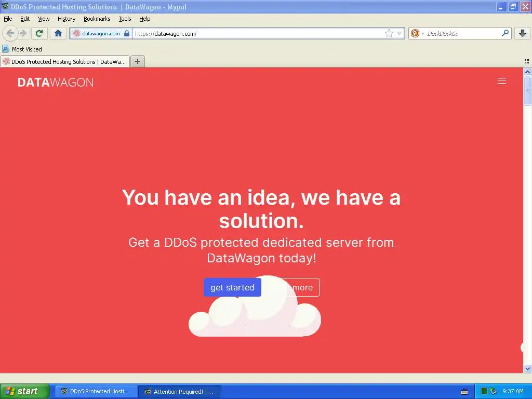
Task: Switch to DDoS Protected Hosti... taskbar window
Action: point(96,391)
